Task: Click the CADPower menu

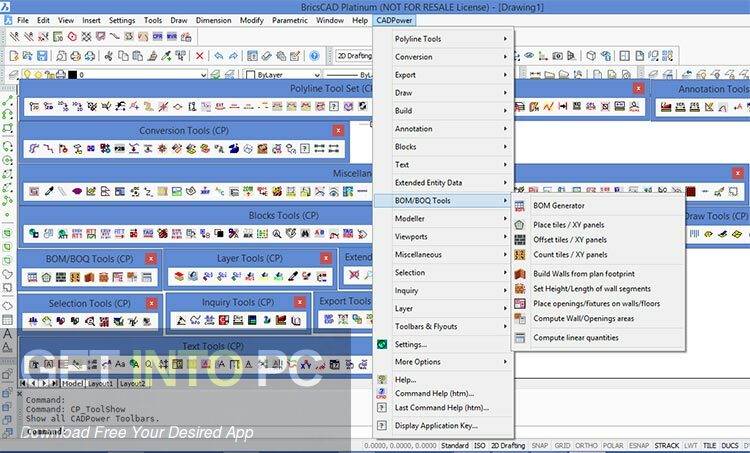Action: [394, 20]
